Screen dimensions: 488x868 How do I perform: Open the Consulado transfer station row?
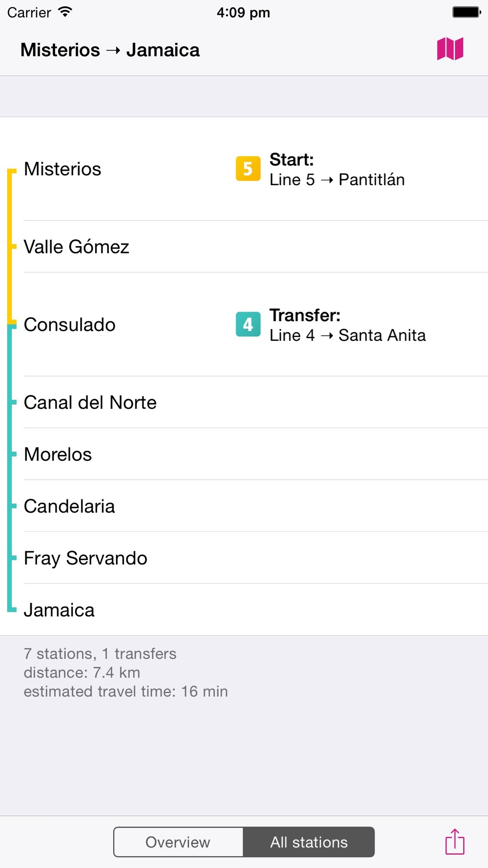coord(244,325)
